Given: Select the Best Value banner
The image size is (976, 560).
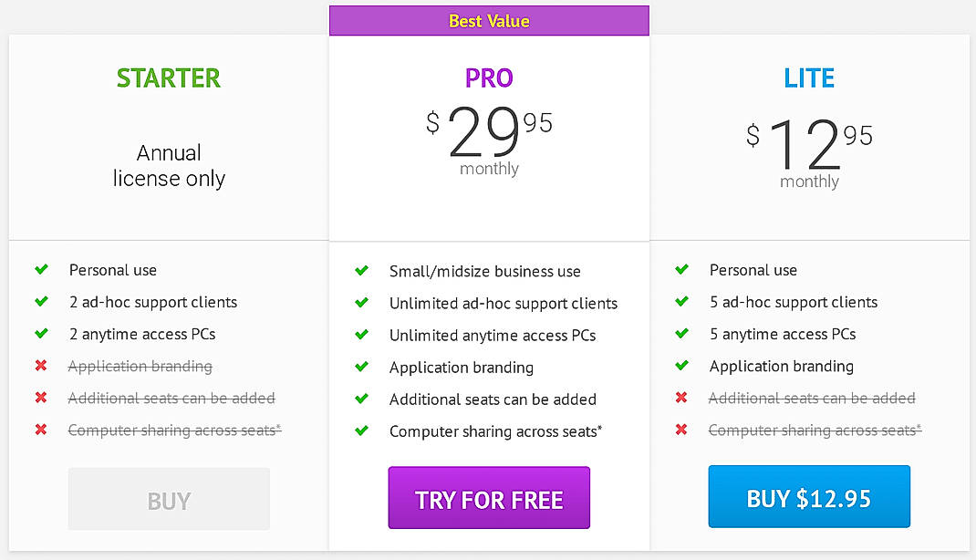Looking at the screenshot, I should [x=489, y=19].
